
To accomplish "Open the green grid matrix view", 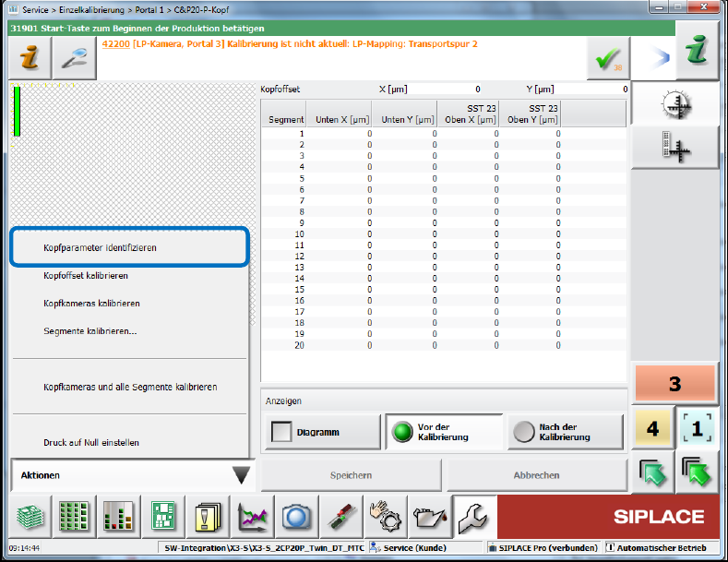I will (75, 516).
